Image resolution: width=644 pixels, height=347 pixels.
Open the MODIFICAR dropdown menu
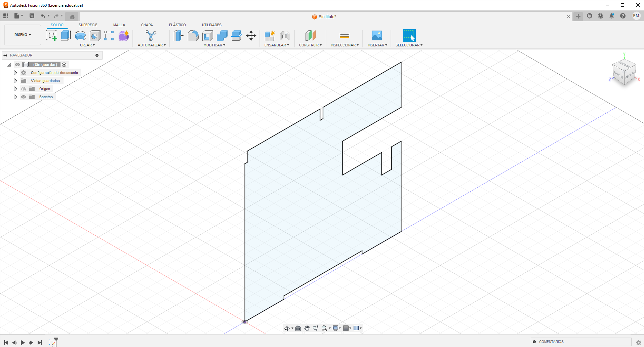tap(214, 45)
